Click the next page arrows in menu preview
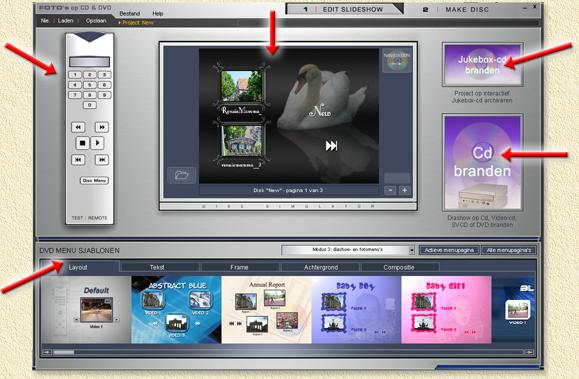The height and width of the screenshot is (379, 579). [331, 146]
